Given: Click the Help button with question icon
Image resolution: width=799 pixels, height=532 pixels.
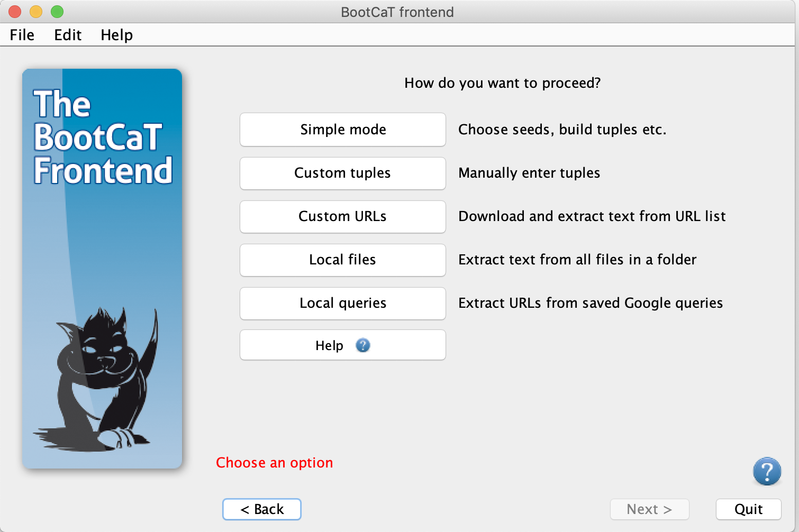Looking at the screenshot, I should point(343,345).
